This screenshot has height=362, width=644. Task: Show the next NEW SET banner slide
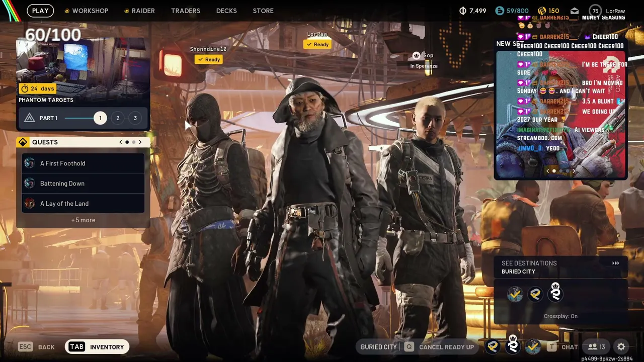(574, 171)
